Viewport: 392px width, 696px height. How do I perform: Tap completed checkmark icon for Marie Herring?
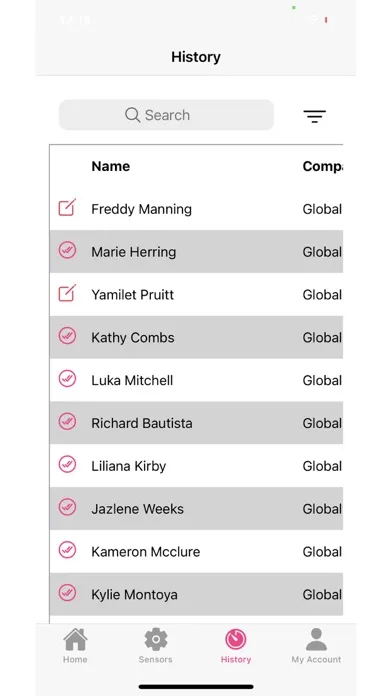[x=67, y=250]
